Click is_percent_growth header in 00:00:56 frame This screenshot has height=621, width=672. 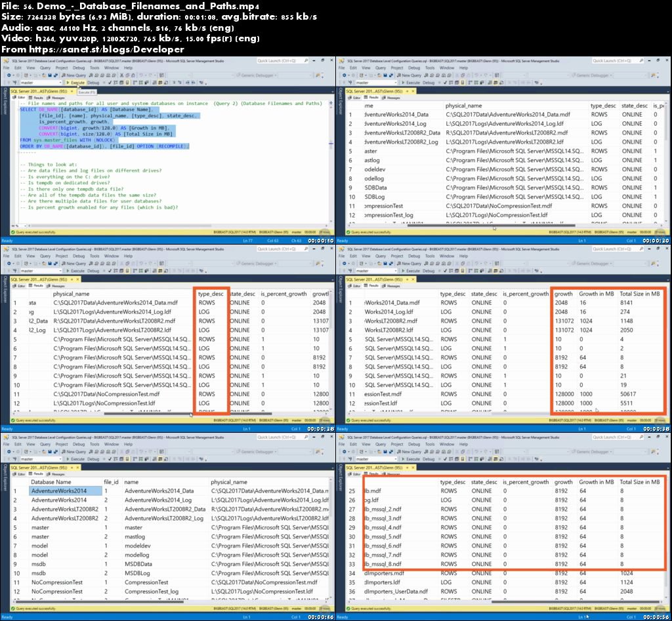point(526,482)
